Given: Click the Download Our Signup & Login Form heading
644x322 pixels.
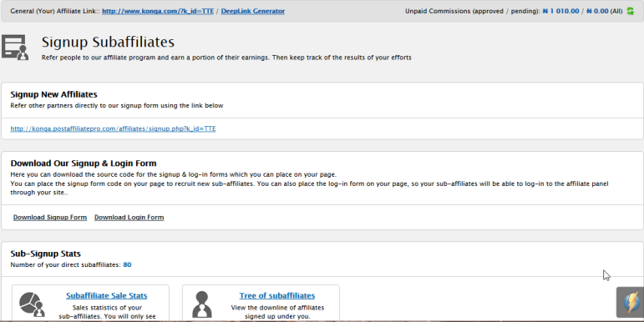Looking at the screenshot, I should (x=84, y=164).
